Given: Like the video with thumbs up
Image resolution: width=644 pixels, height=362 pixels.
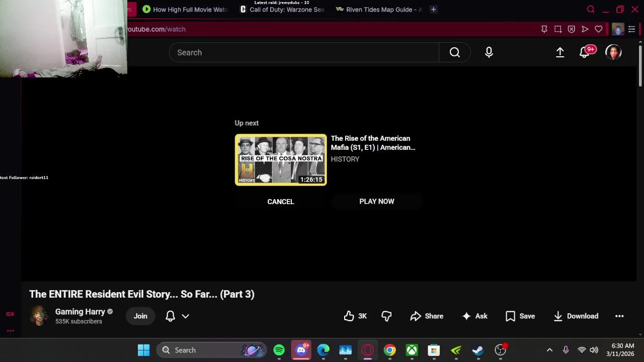Looking at the screenshot, I should [x=355, y=316].
